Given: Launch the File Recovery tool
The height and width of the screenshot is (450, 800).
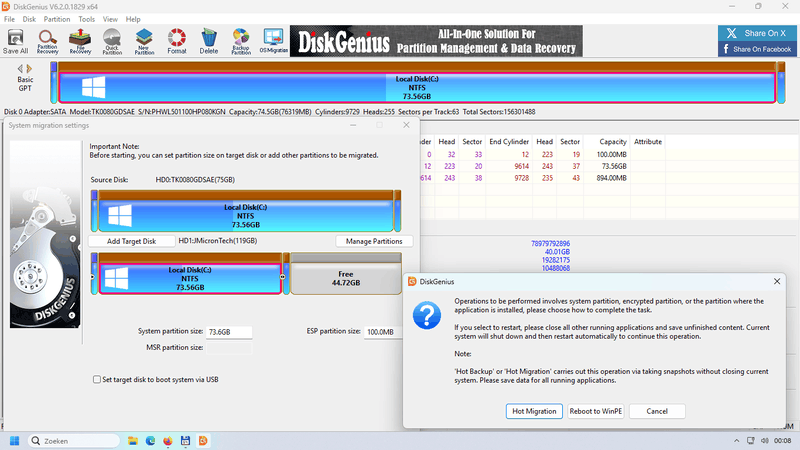Looking at the screenshot, I should (80, 41).
